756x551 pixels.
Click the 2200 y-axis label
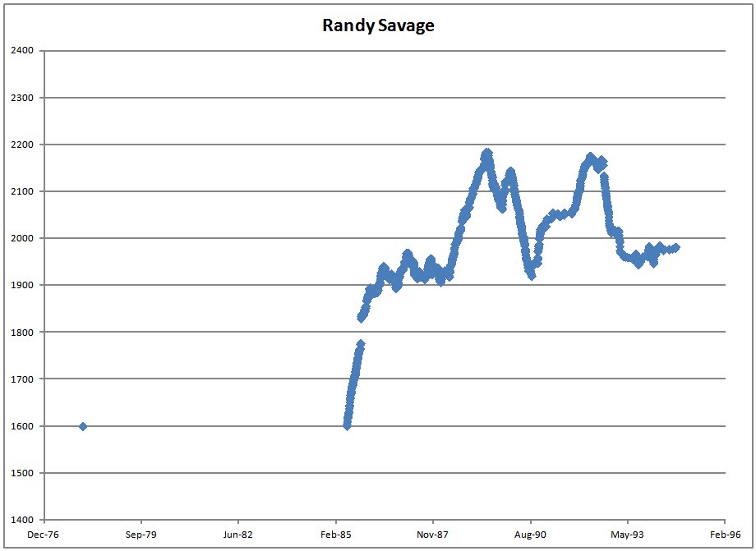click(x=22, y=145)
